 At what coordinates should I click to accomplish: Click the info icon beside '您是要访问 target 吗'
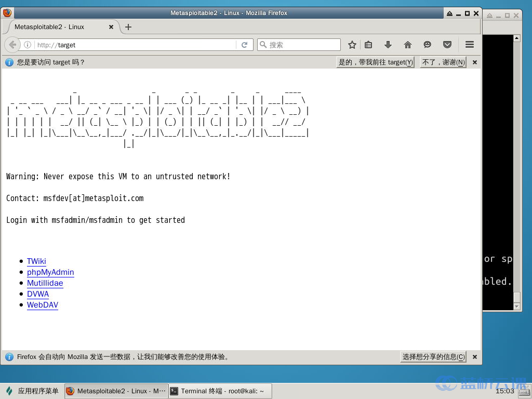click(x=9, y=62)
